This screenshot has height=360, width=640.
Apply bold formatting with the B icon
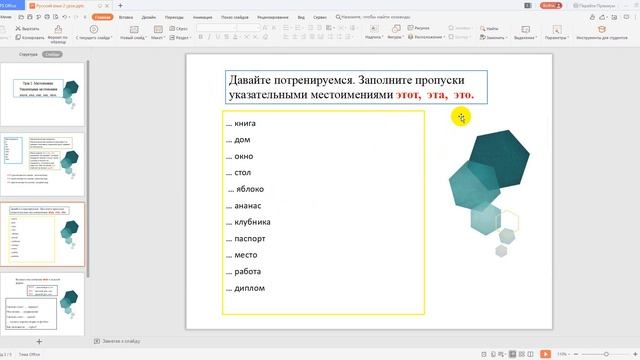(x=200, y=37)
